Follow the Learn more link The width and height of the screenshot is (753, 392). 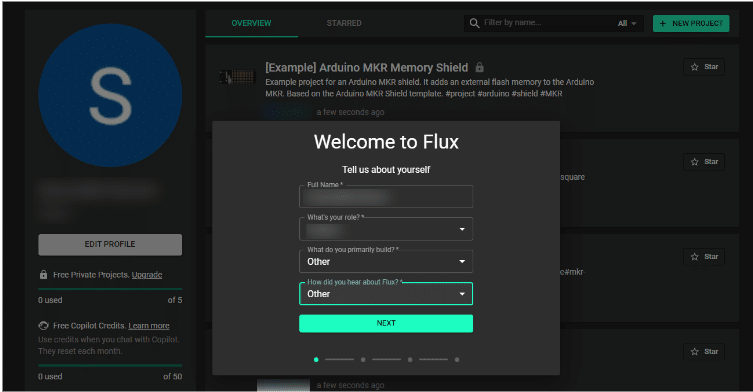[149, 326]
